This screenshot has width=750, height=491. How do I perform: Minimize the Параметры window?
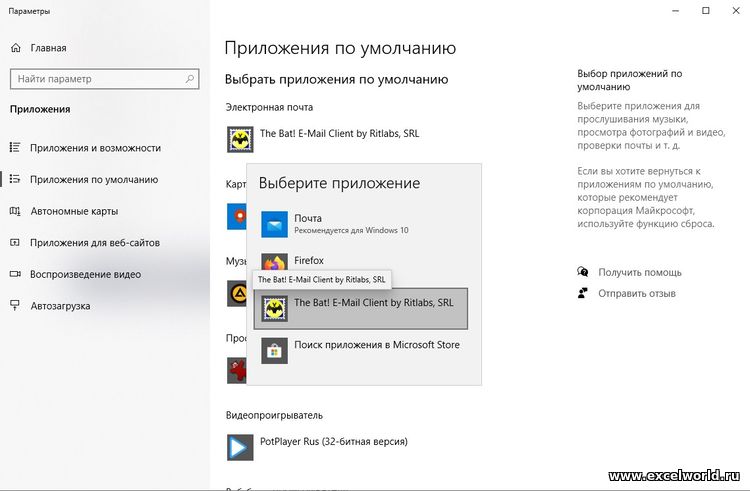(675, 11)
